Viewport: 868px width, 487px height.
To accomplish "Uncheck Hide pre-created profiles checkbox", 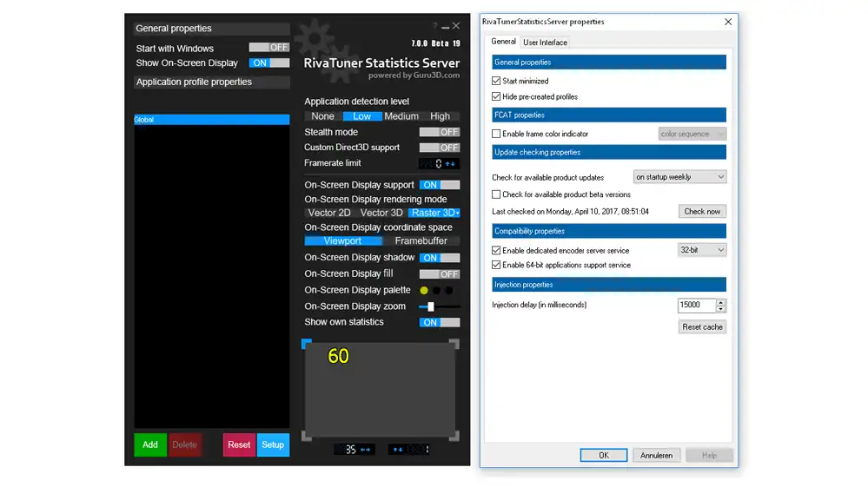I will (496, 96).
